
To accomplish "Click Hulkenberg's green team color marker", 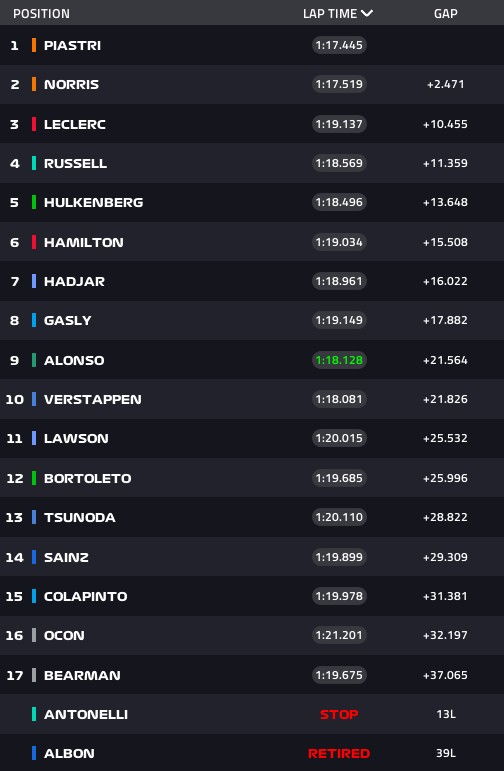I will click(x=34, y=202).
